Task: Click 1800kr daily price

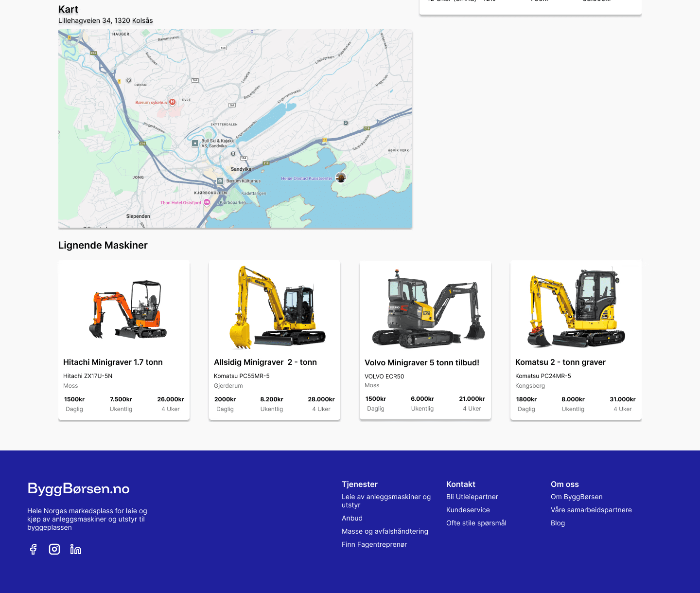Action: pyautogui.click(x=526, y=399)
